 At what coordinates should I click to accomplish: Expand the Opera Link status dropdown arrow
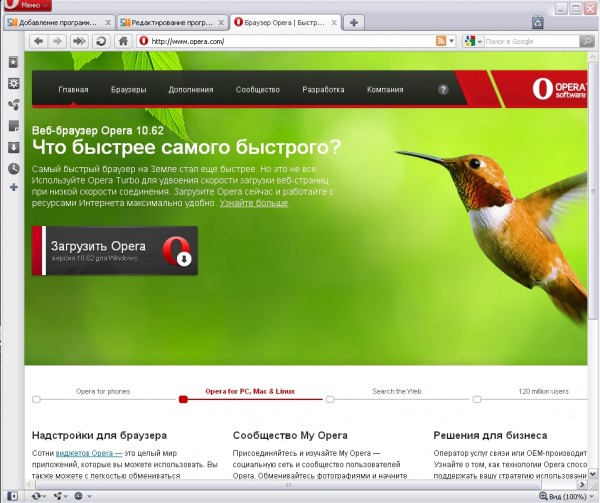tap(44, 496)
